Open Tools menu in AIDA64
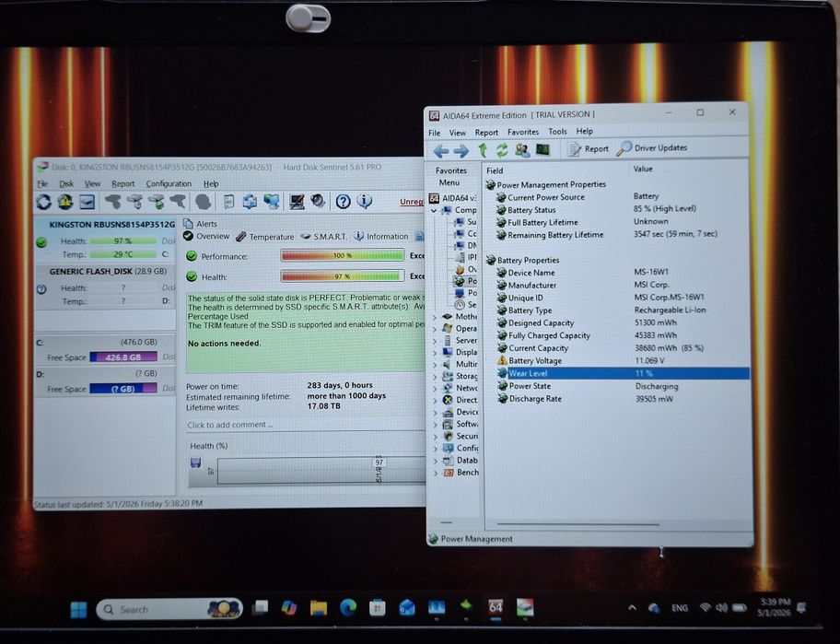840x644 pixels. (x=557, y=131)
